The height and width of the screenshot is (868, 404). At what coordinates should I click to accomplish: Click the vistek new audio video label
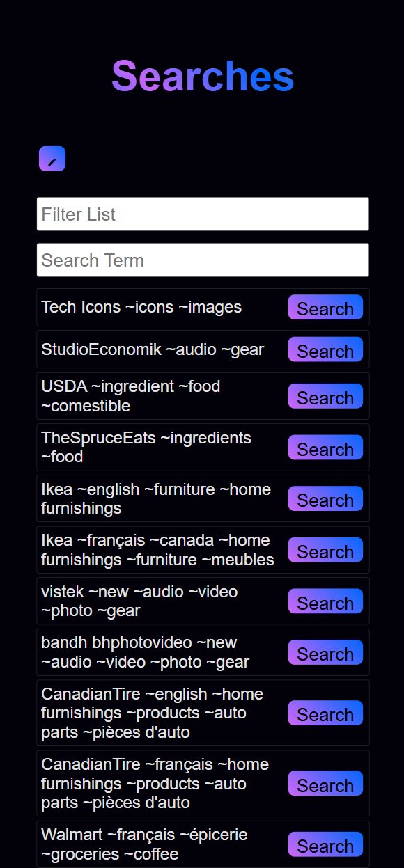139,601
